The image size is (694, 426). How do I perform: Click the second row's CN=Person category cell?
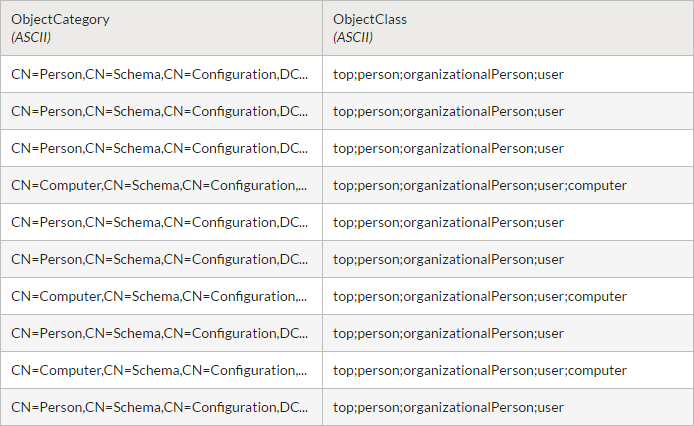tap(160, 111)
